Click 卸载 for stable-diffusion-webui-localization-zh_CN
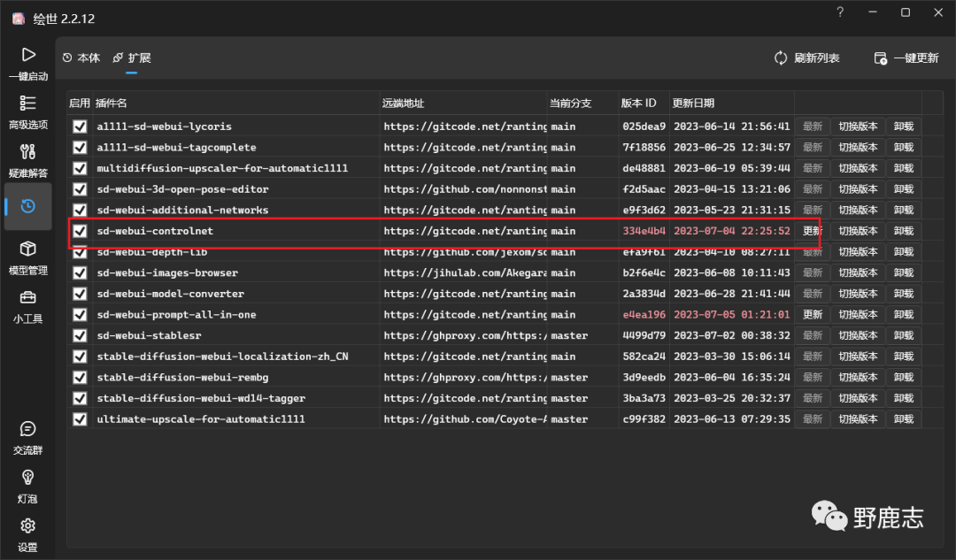 (904, 357)
